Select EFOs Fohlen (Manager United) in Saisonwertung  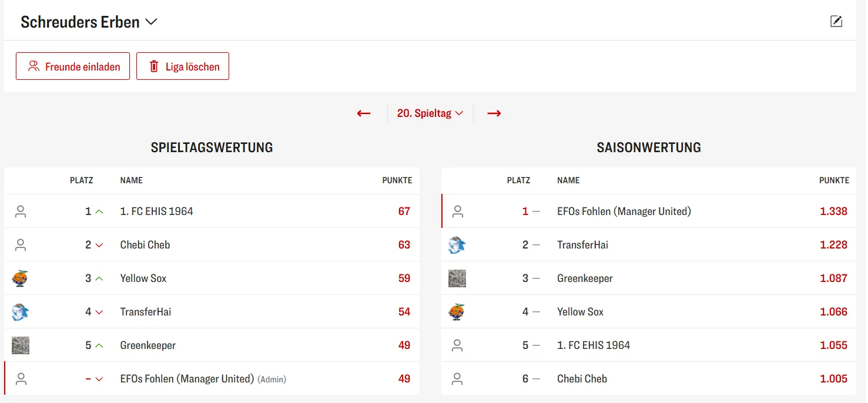tap(624, 211)
